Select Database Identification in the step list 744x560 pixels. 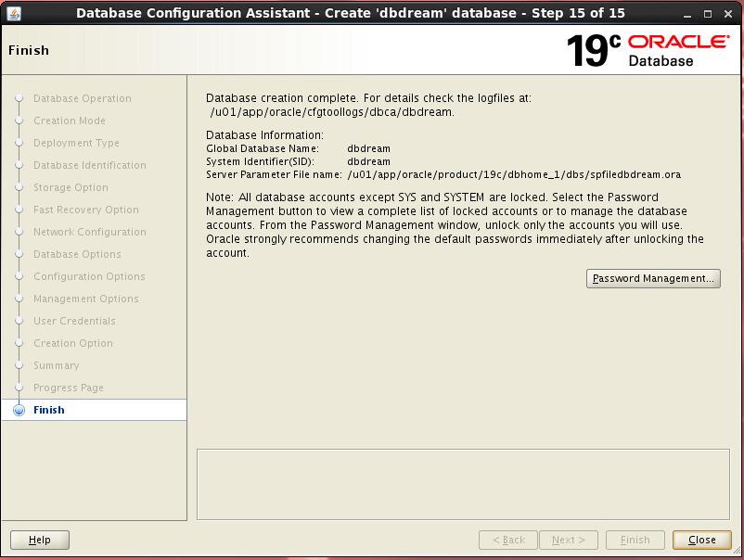[89, 165]
